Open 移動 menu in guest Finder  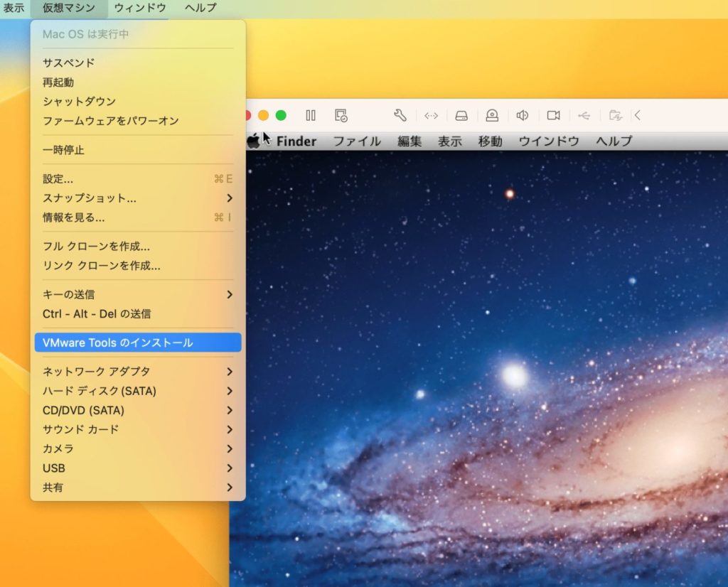click(491, 141)
